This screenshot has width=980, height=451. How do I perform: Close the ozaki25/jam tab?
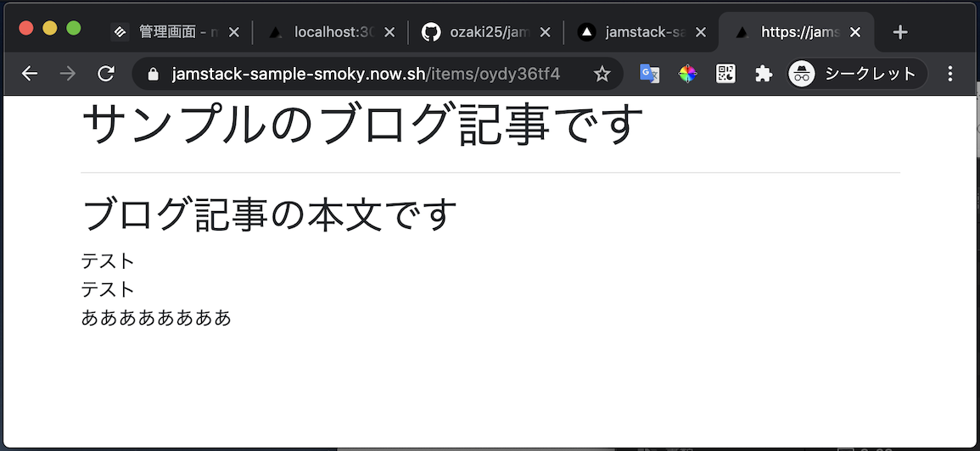tap(545, 32)
